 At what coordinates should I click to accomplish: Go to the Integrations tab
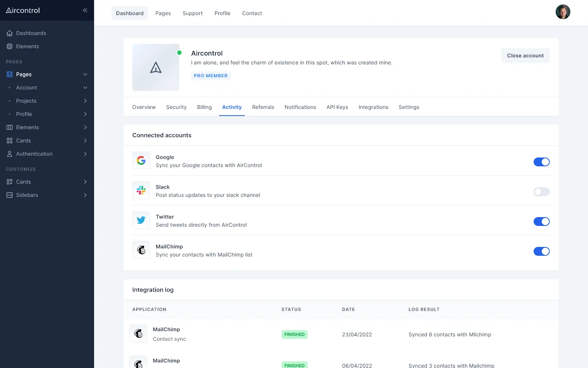373,107
